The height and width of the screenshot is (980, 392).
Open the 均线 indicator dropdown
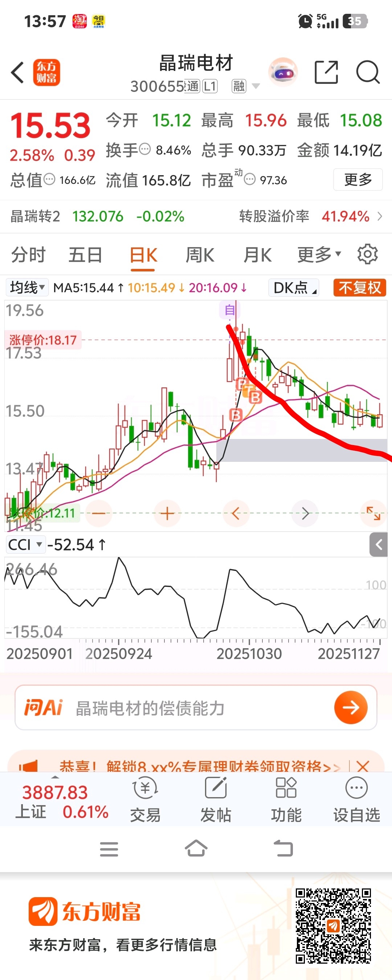[x=27, y=287]
